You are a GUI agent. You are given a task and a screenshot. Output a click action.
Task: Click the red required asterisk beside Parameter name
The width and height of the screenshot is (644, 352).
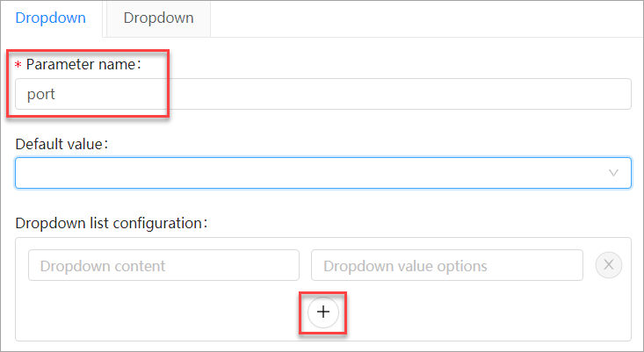pyautogui.click(x=18, y=65)
